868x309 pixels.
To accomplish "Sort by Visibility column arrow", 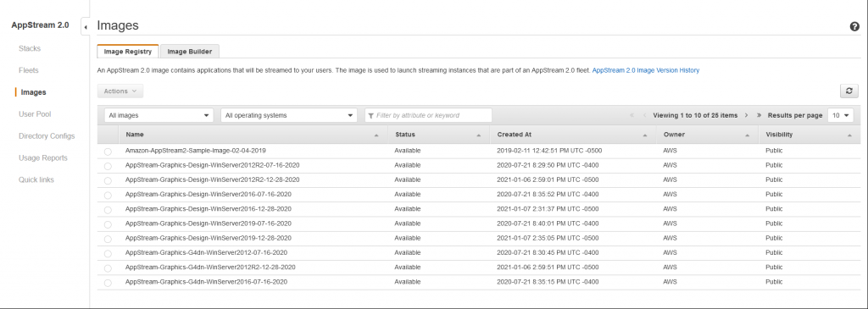I will pyautogui.click(x=849, y=135).
